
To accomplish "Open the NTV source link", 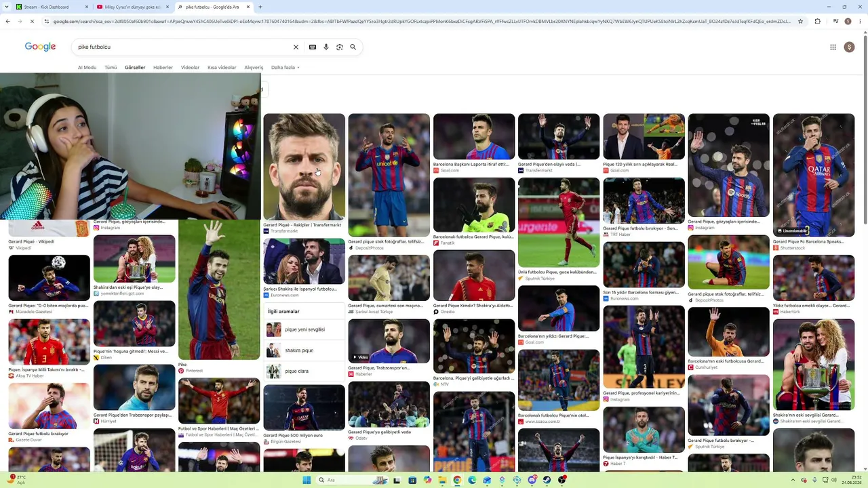I will pos(441,384).
